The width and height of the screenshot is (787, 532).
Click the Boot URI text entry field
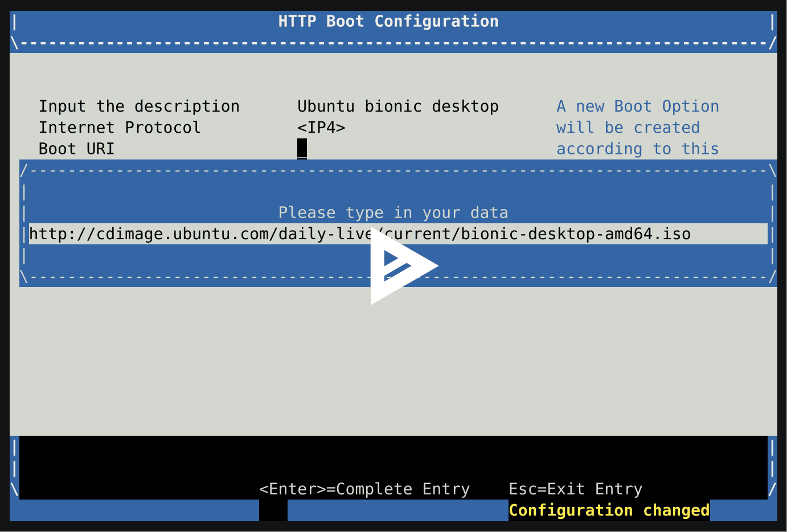pyautogui.click(x=398, y=234)
